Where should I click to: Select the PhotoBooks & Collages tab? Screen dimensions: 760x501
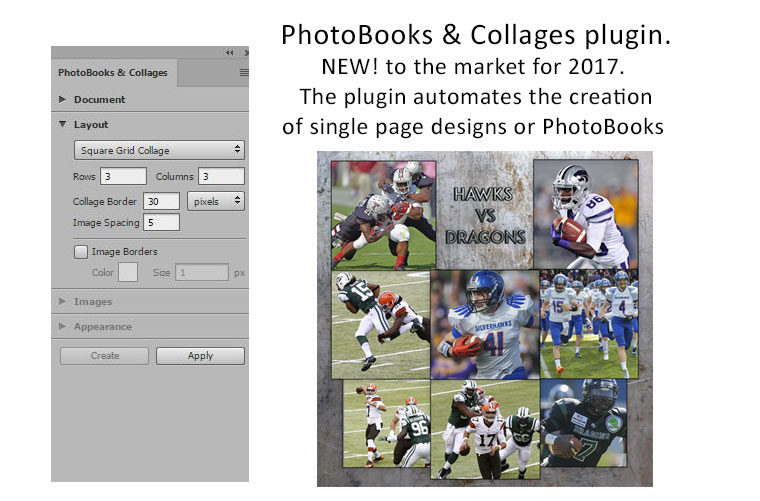(113, 73)
